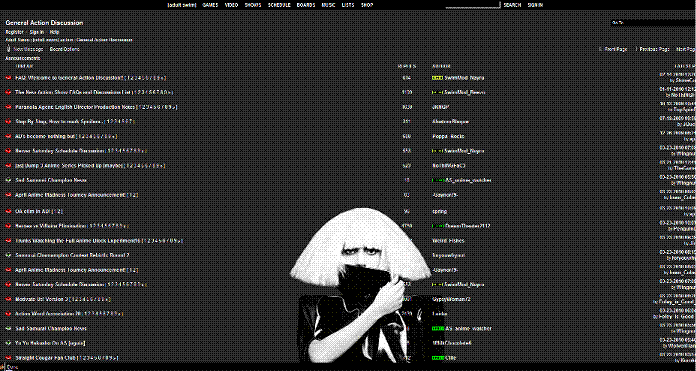Screen dimensions: 696x371
Task: Click the green icon beside Yu Yu Hakusho thread
Action: coord(8,343)
